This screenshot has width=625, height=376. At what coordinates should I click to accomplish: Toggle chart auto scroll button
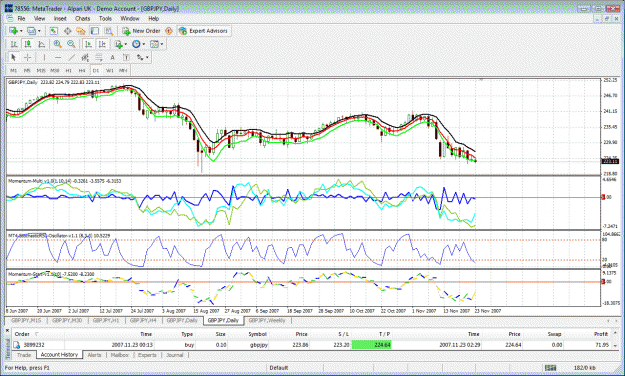(x=88, y=44)
